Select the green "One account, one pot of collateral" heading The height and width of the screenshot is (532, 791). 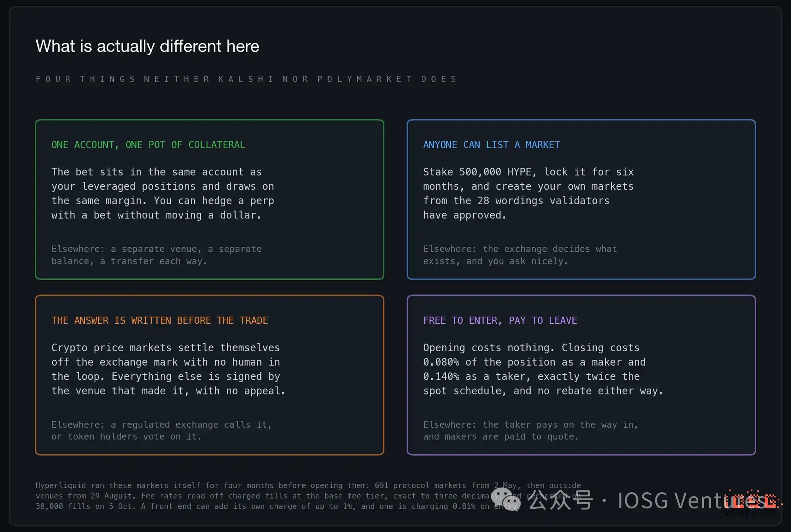148,145
